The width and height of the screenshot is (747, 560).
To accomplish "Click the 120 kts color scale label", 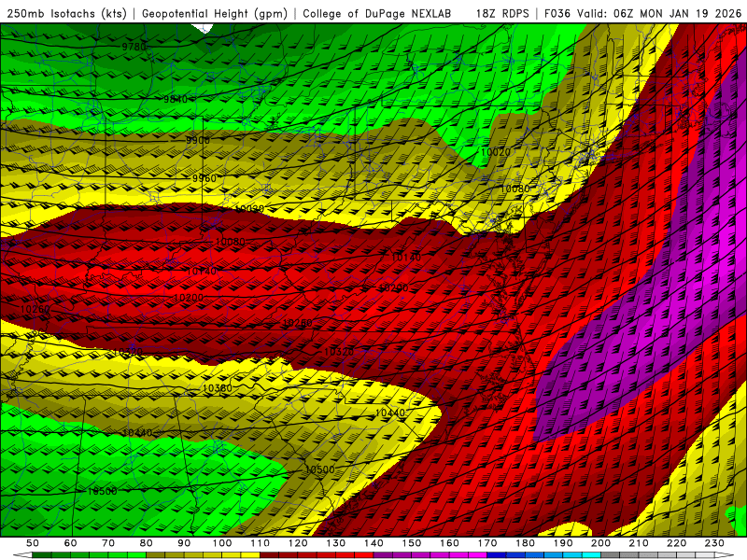I will click(298, 543).
